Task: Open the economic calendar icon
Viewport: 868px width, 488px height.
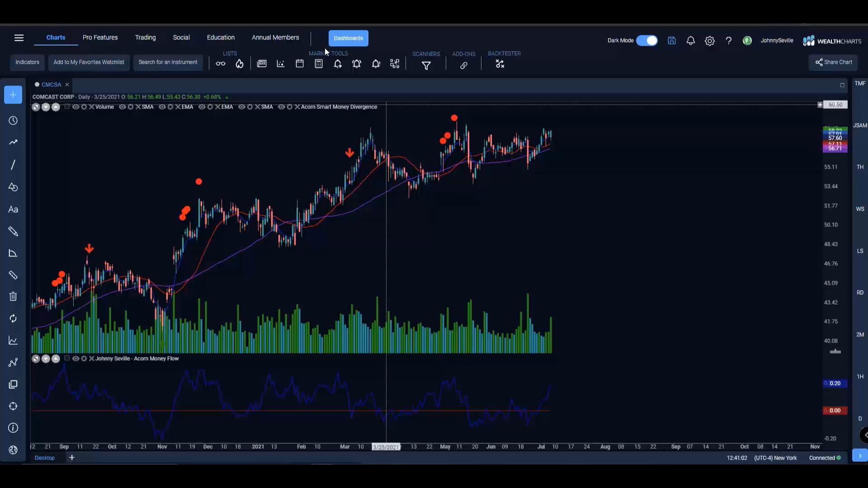Action: pos(300,64)
